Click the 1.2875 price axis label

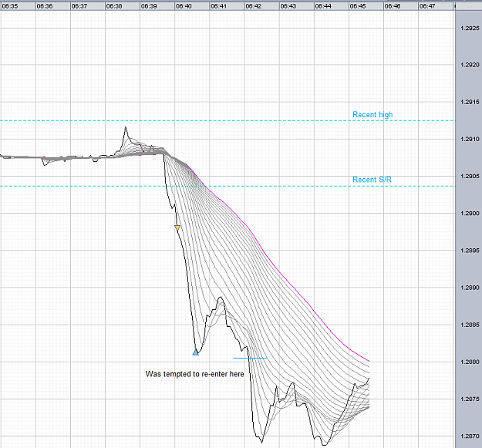click(x=470, y=399)
